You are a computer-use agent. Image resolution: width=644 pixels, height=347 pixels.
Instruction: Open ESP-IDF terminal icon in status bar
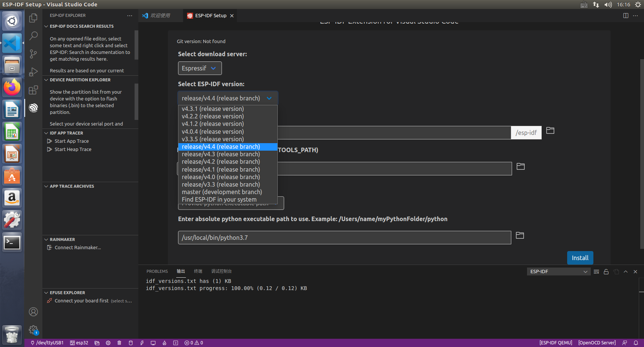point(175,343)
